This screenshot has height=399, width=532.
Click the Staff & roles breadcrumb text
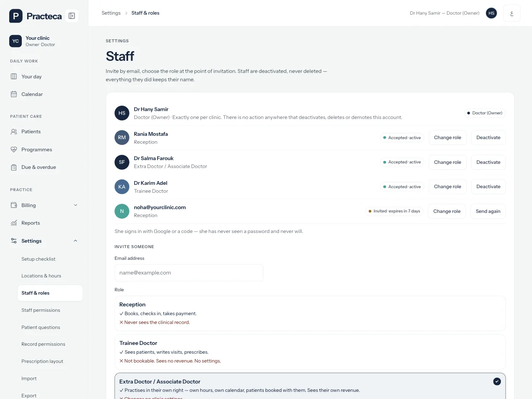pos(145,13)
